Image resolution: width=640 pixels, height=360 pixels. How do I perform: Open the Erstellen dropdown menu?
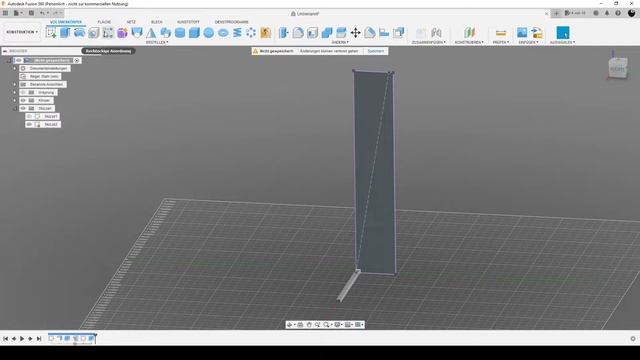pos(157,42)
